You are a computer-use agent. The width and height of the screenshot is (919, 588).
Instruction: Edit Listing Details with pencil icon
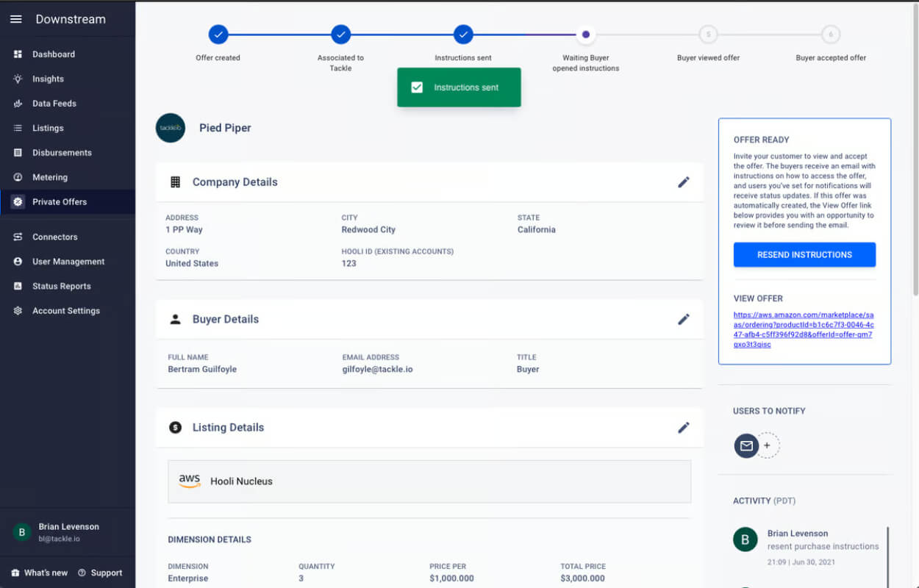point(684,427)
